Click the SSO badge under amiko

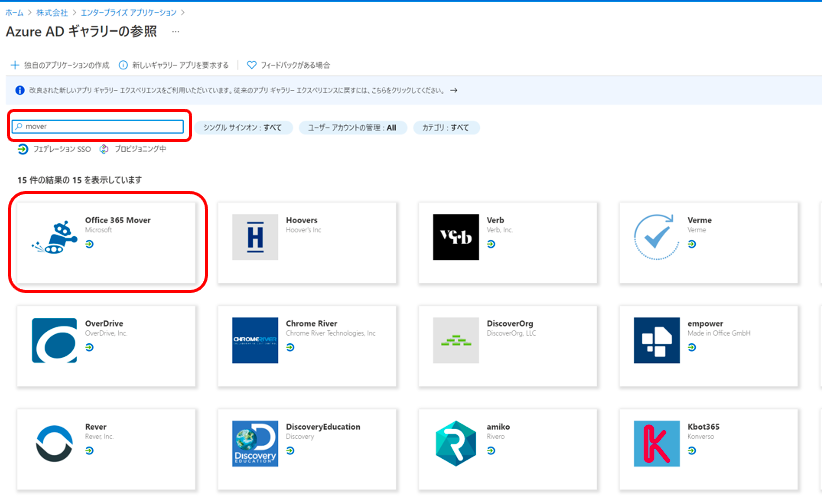click(491, 451)
